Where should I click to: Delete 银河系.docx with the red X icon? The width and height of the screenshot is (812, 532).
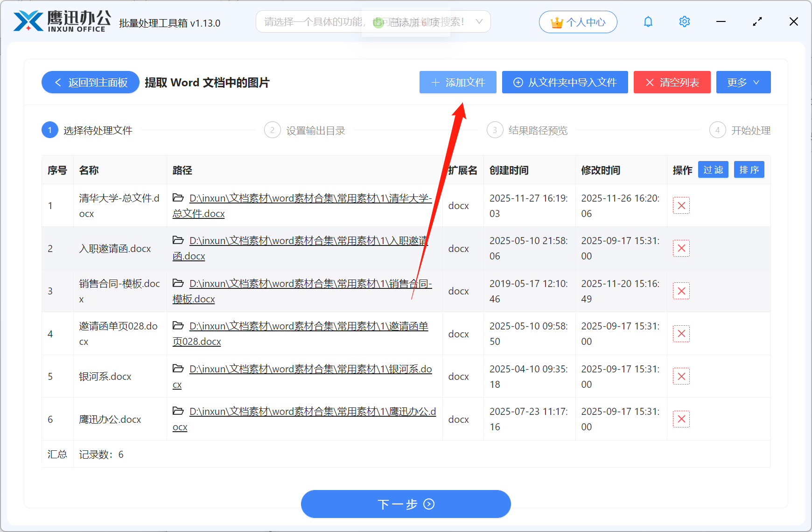coord(681,376)
